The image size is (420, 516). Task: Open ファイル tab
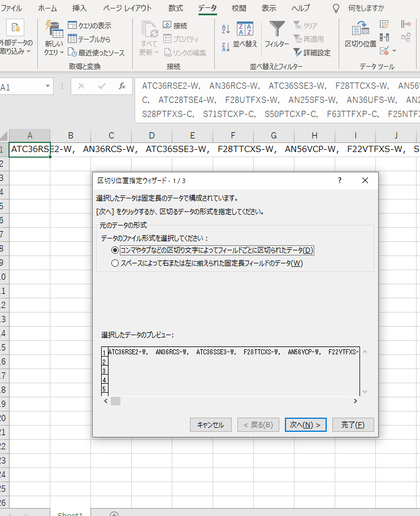click(11, 8)
